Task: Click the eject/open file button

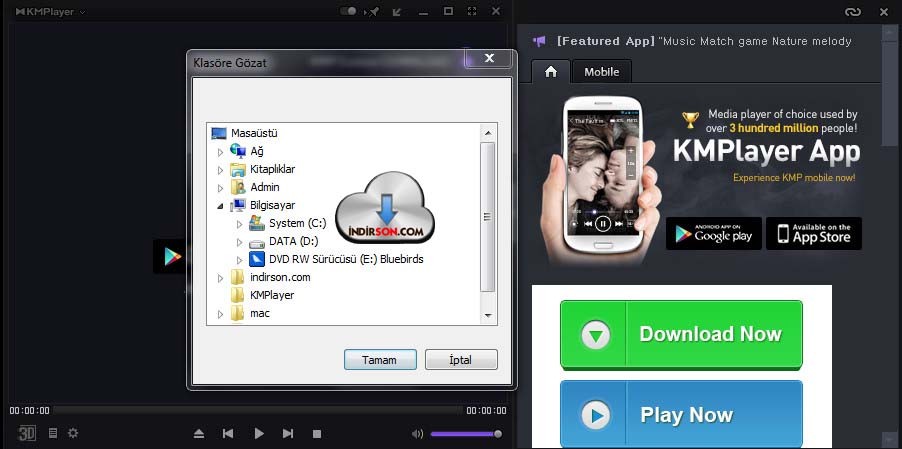Action: coord(198,433)
